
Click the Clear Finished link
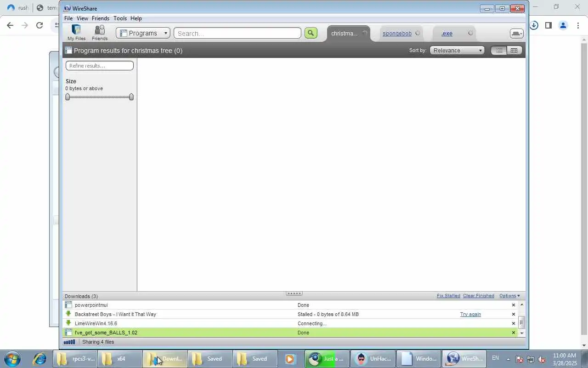[479, 296]
